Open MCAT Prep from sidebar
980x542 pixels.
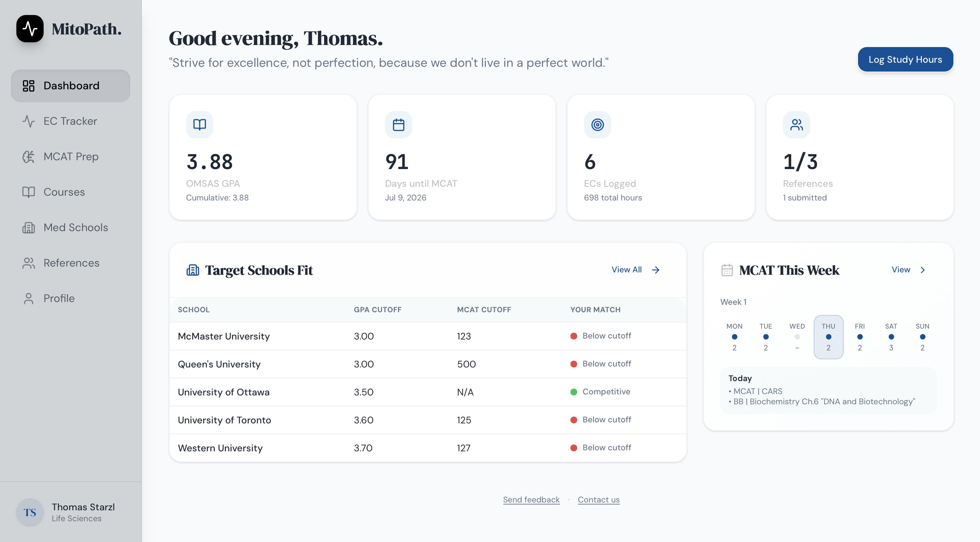(71, 156)
